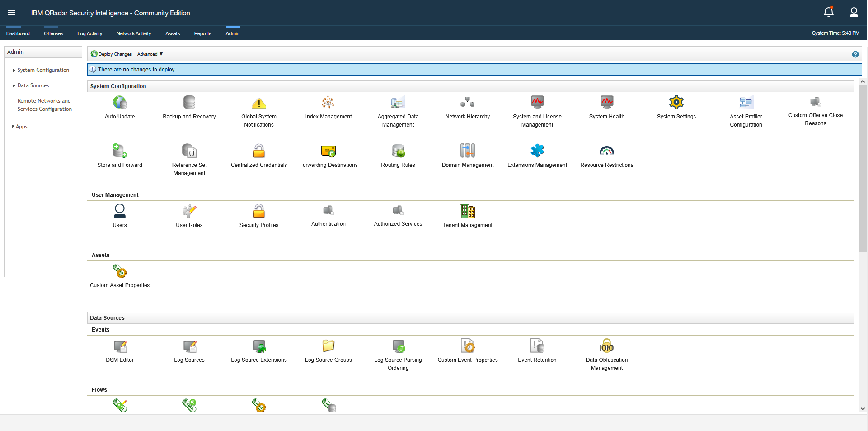
Task: Open the Advanced dropdown menu
Action: (150, 54)
